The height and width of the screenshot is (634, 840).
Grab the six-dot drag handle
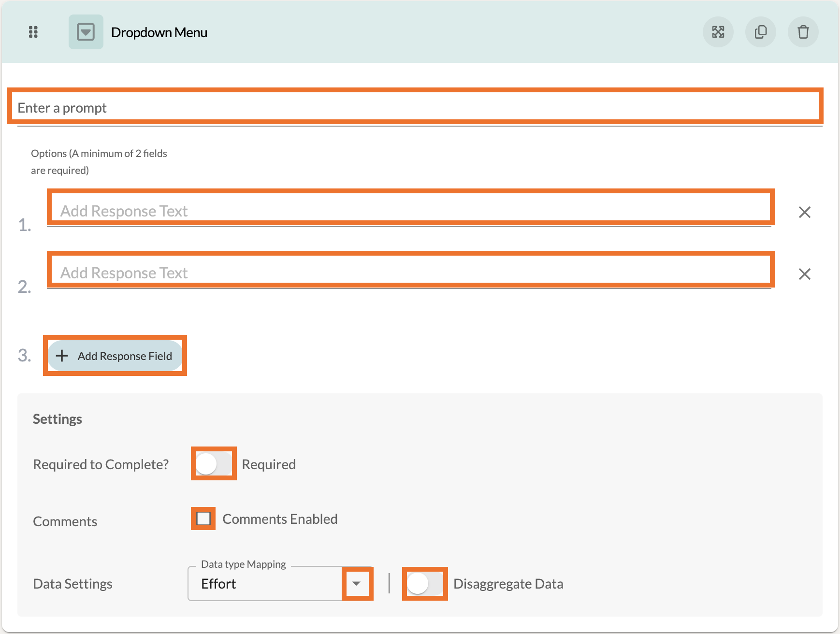click(x=33, y=32)
